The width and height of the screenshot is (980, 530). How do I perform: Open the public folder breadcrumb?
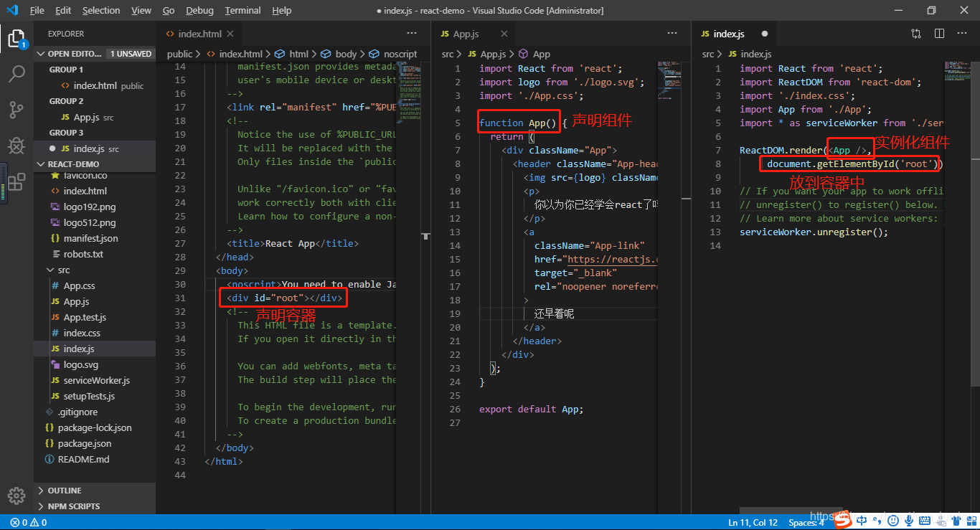pyautogui.click(x=179, y=54)
